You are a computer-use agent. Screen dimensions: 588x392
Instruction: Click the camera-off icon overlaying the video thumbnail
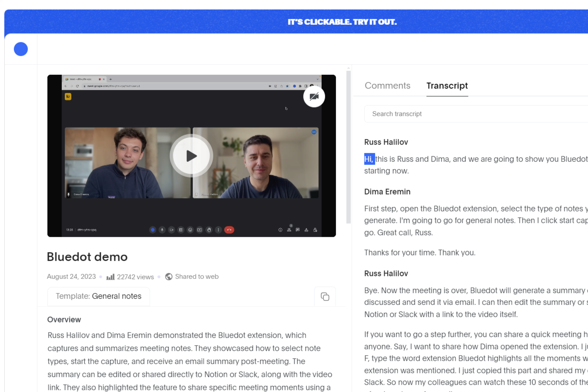click(x=314, y=96)
